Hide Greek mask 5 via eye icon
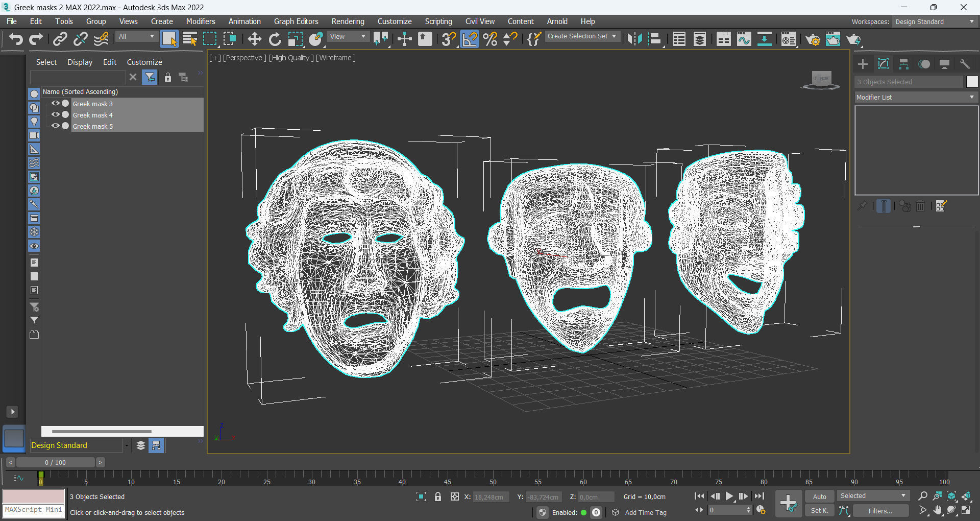The height and width of the screenshot is (521, 980). pos(56,126)
